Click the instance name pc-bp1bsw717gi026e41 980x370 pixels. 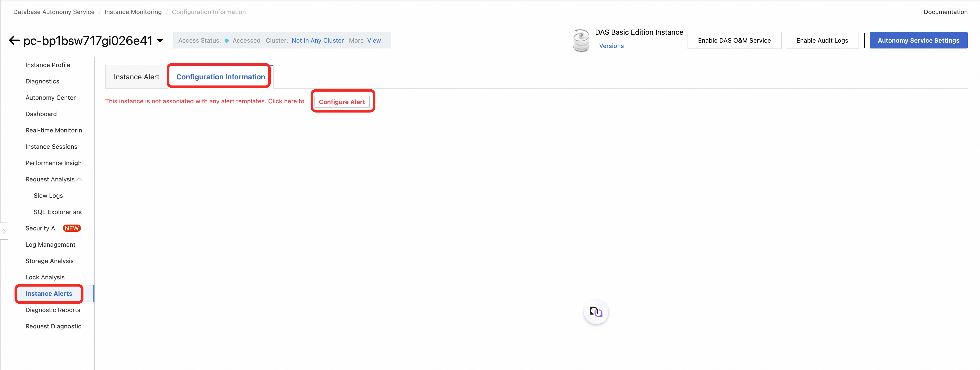88,41
